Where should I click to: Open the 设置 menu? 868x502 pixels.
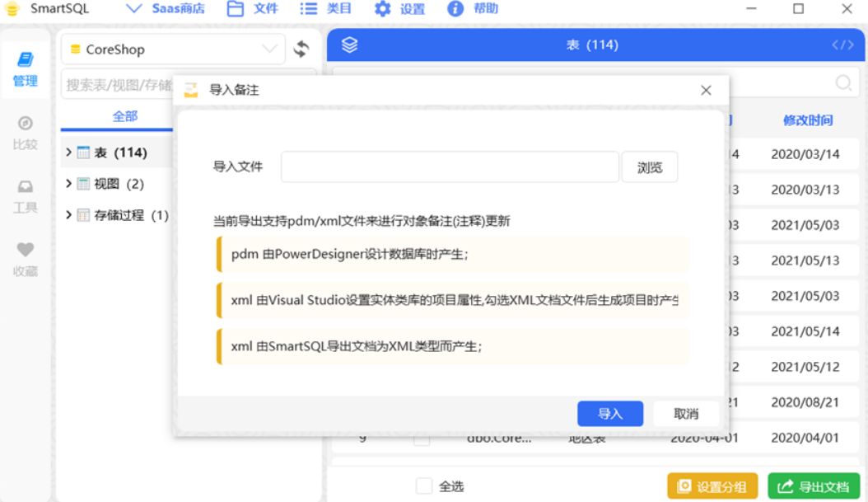click(x=399, y=9)
